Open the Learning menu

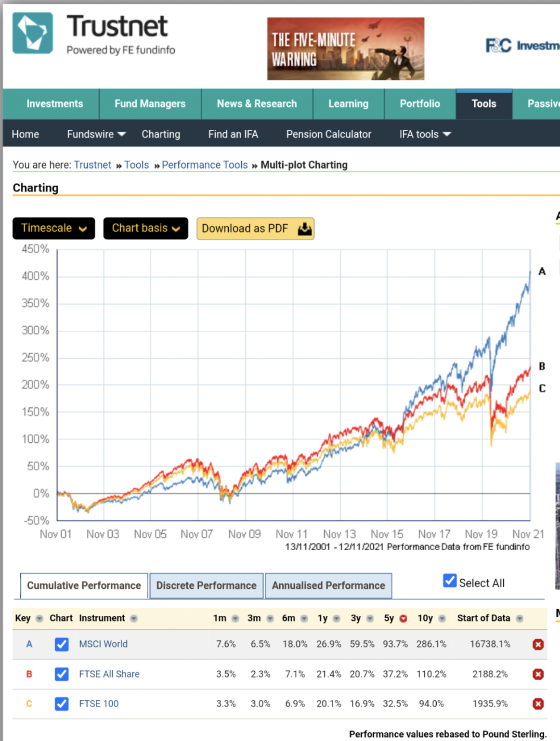pyautogui.click(x=348, y=104)
